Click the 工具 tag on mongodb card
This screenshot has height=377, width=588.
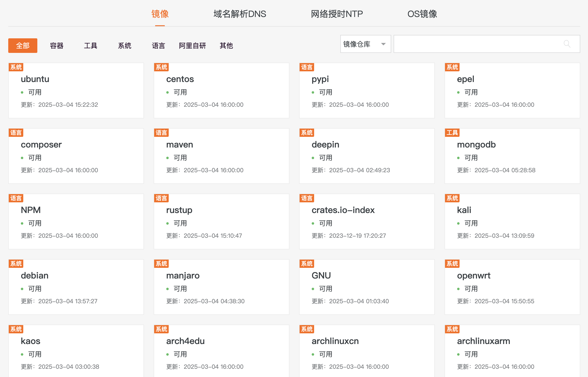click(452, 133)
